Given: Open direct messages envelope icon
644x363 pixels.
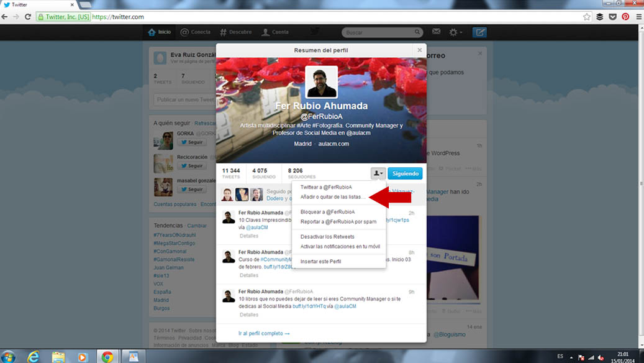Looking at the screenshot, I should pos(436,32).
